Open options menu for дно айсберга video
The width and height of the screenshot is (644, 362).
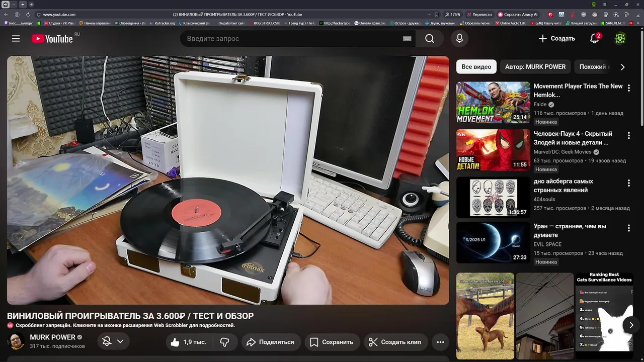[628, 183]
